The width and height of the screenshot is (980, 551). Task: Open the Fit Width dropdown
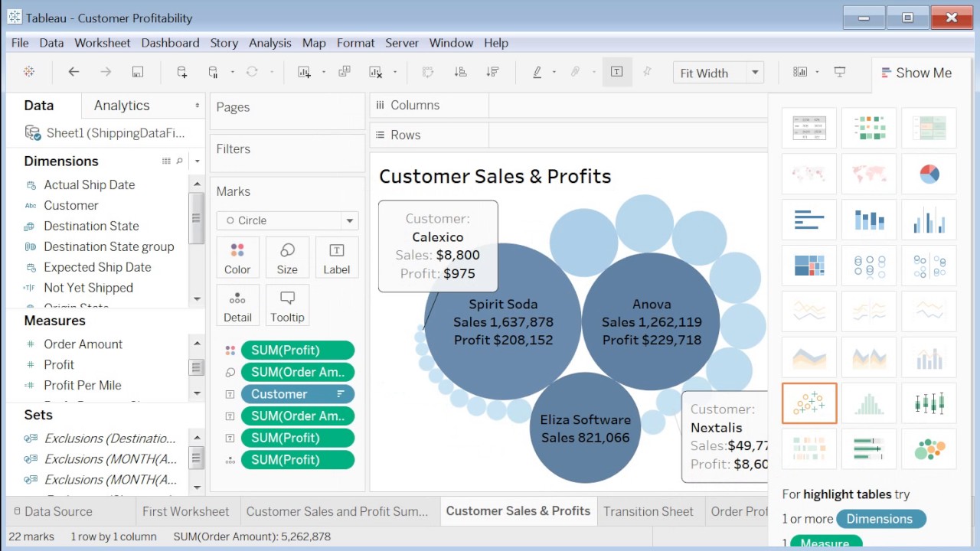[756, 73]
